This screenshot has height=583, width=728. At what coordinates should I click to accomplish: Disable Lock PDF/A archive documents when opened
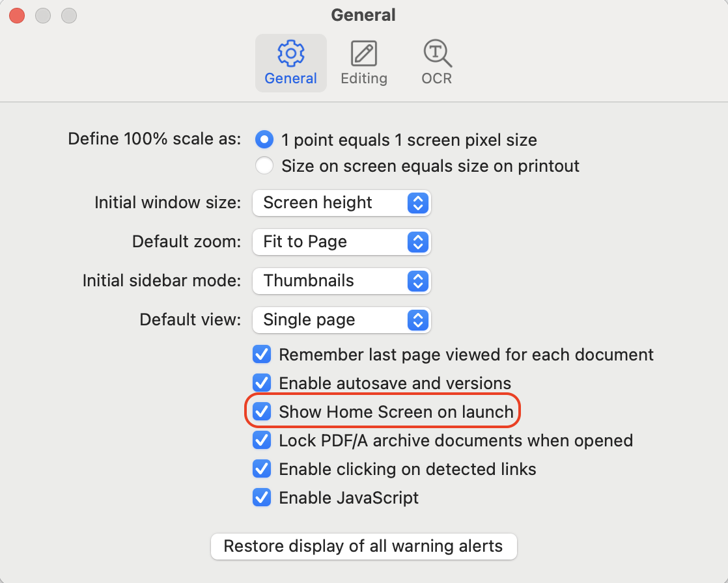(261, 441)
